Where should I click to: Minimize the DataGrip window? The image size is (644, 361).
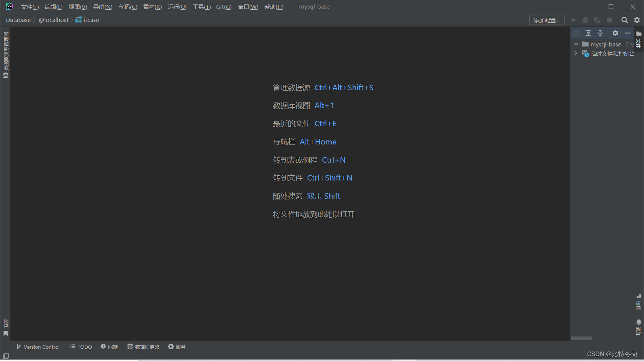click(589, 7)
